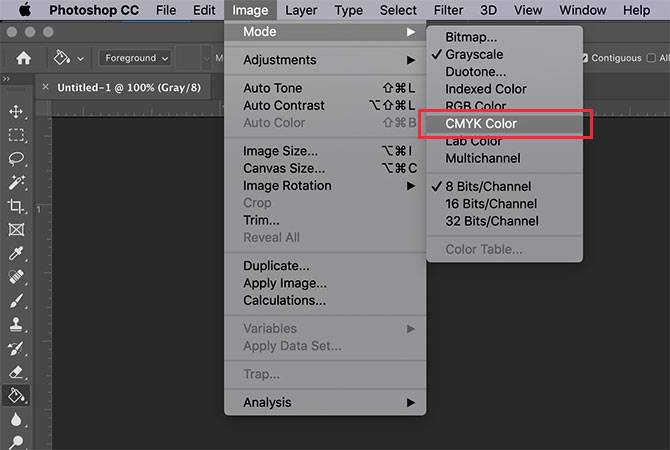Close the Untitled-1 document tab
670x450 pixels.
tap(45, 87)
